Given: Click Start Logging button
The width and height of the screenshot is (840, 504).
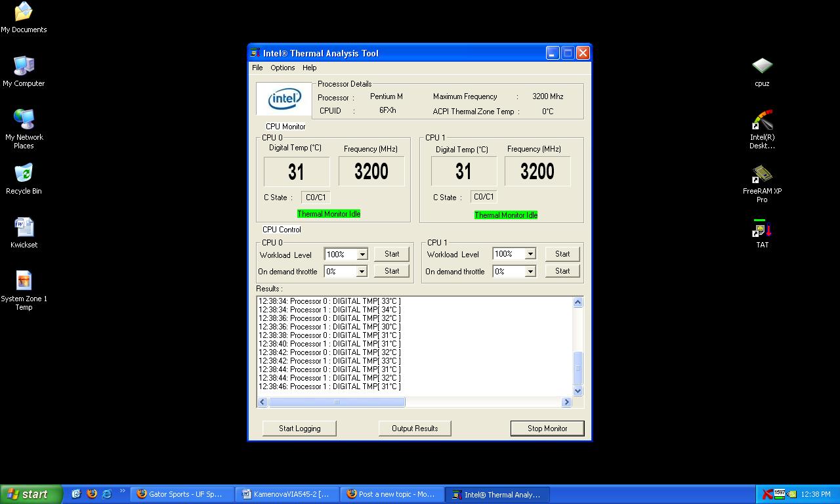Looking at the screenshot, I should (299, 429).
